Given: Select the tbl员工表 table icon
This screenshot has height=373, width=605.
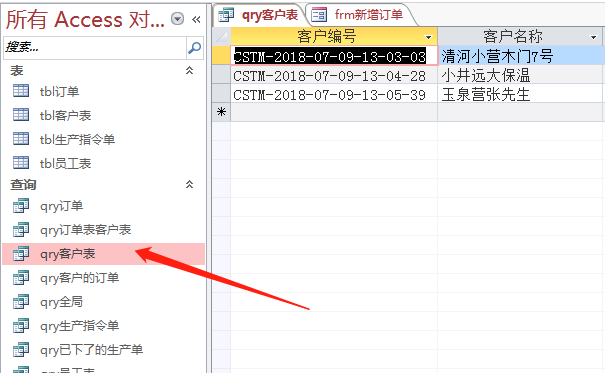Looking at the screenshot, I should (x=21, y=163).
